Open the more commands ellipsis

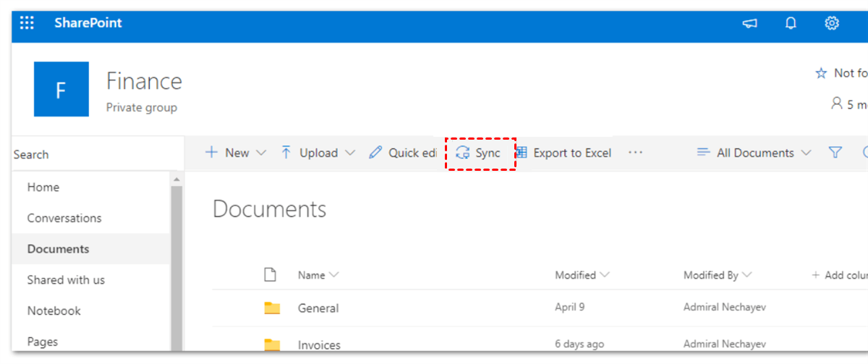pos(635,153)
